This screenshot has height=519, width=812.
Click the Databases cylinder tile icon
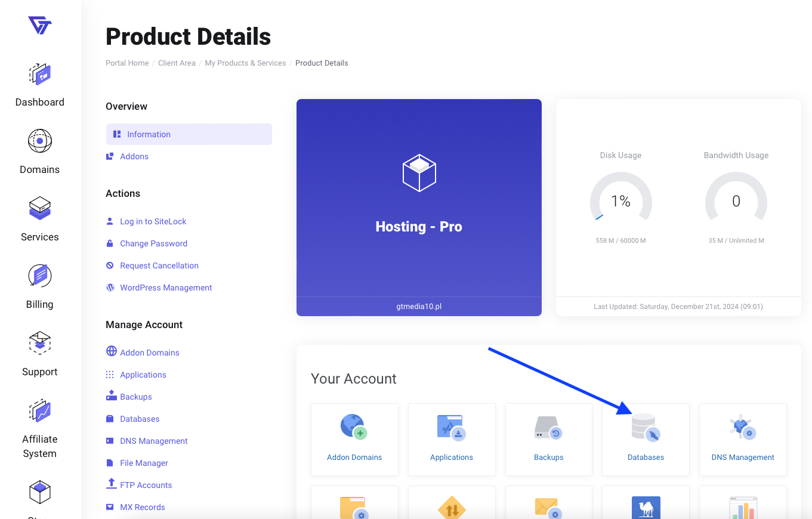[646, 427]
